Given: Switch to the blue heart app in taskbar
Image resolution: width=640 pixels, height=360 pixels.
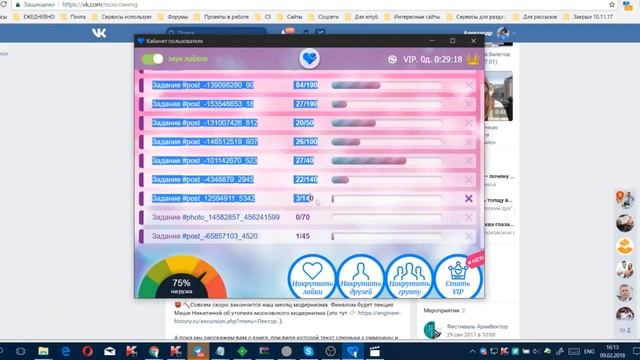Looking at the screenshot, I should pos(353,351).
